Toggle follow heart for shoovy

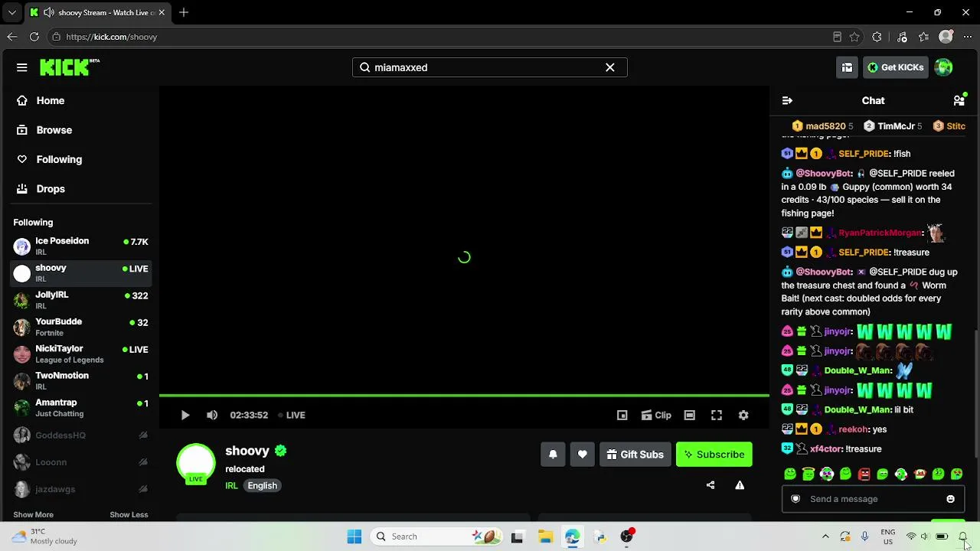tap(583, 455)
